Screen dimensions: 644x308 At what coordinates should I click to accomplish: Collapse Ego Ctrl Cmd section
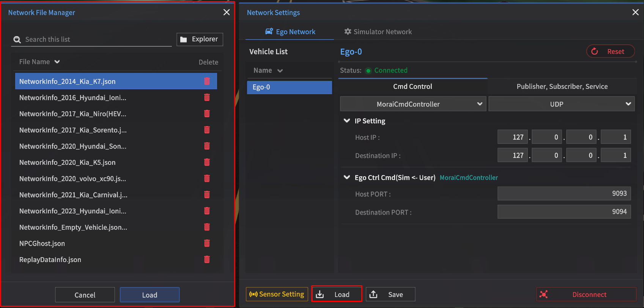(x=346, y=177)
